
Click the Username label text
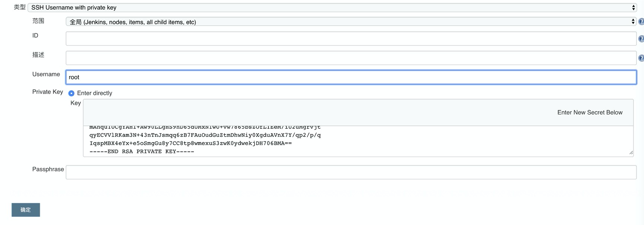click(46, 74)
